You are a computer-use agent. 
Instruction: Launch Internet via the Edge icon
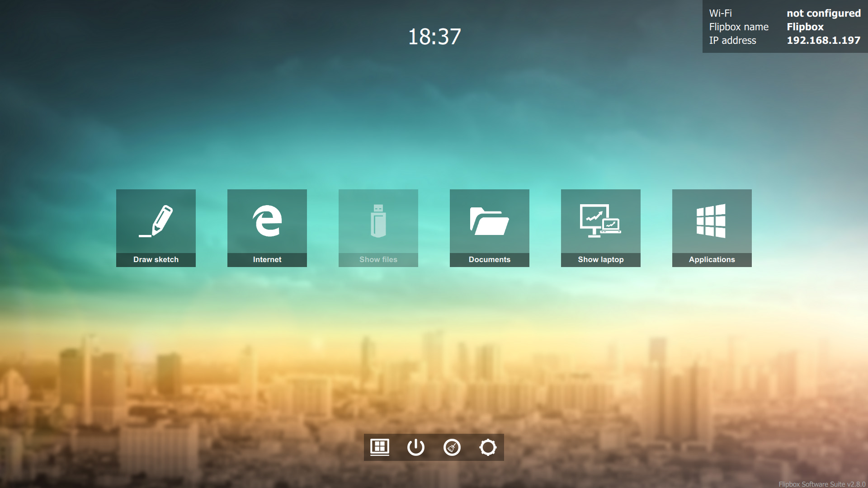[x=267, y=221]
